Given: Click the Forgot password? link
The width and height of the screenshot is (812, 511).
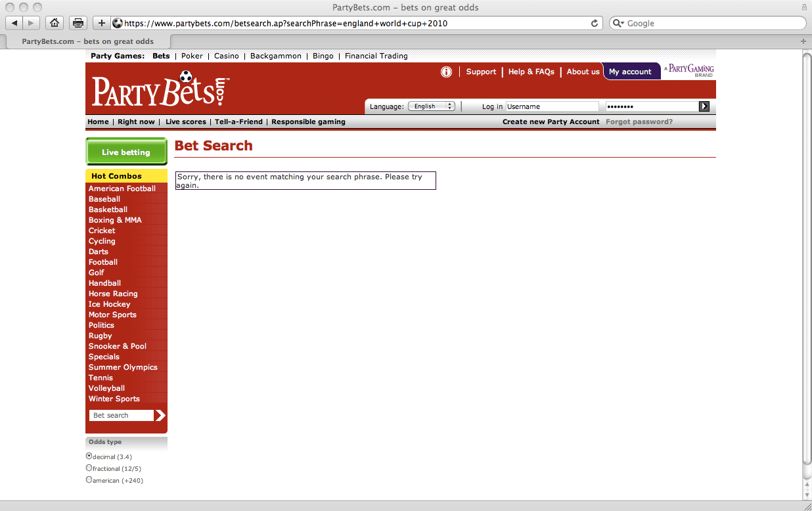Looking at the screenshot, I should [639, 122].
